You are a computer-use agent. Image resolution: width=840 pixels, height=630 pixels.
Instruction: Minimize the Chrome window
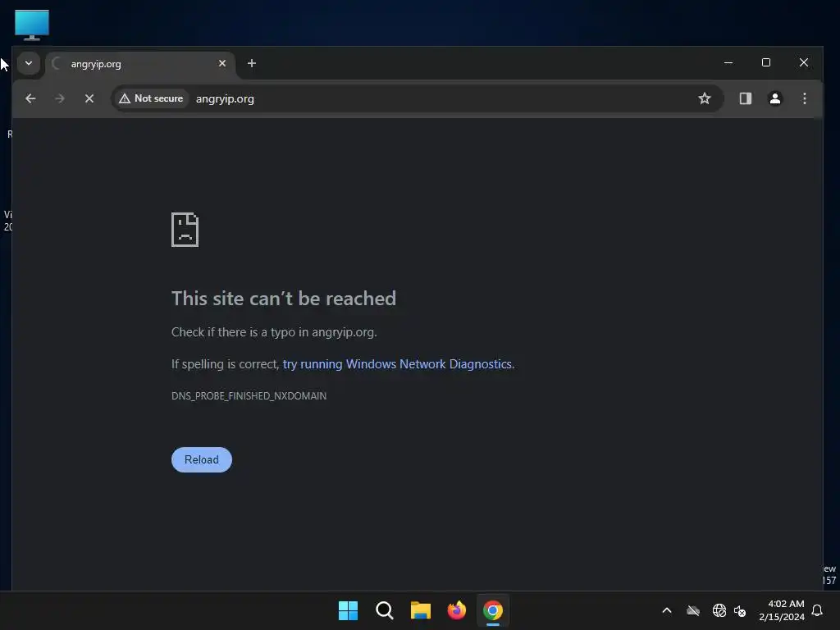point(728,62)
